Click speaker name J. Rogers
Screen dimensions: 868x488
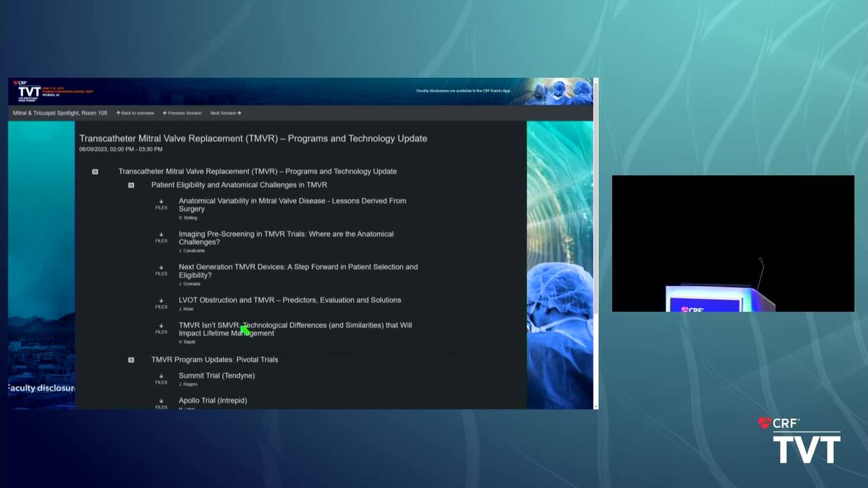(188, 384)
